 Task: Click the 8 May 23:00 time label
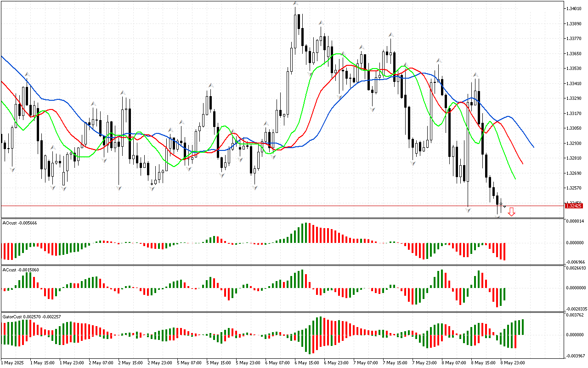coord(514,363)
